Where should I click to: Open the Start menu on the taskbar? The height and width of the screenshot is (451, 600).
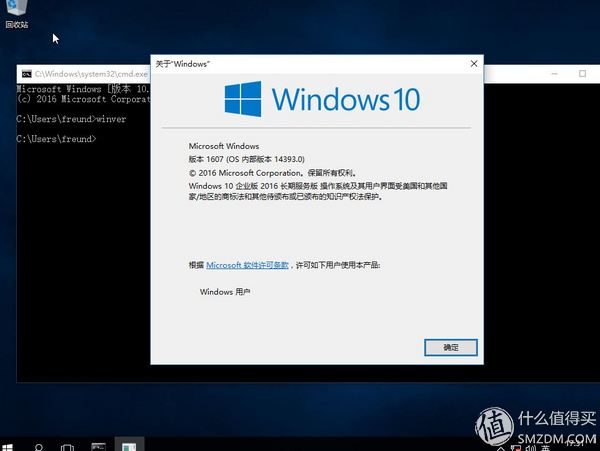(7, 447)
